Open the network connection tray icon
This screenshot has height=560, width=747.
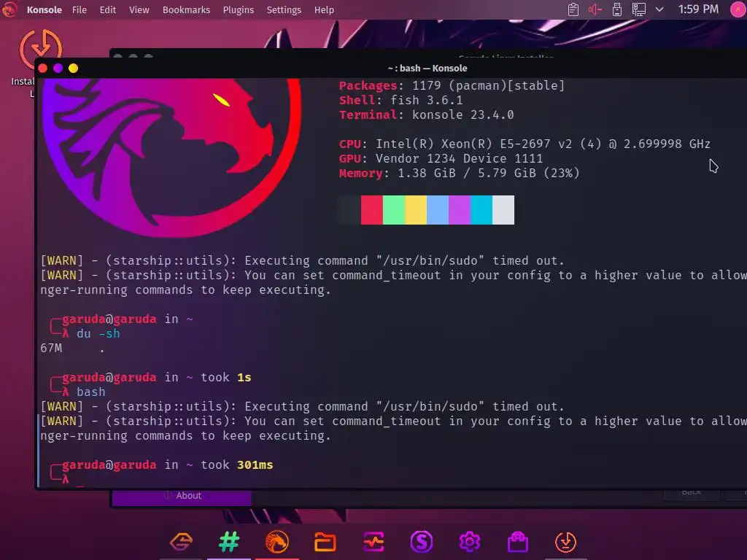click(x=638, y=9)
